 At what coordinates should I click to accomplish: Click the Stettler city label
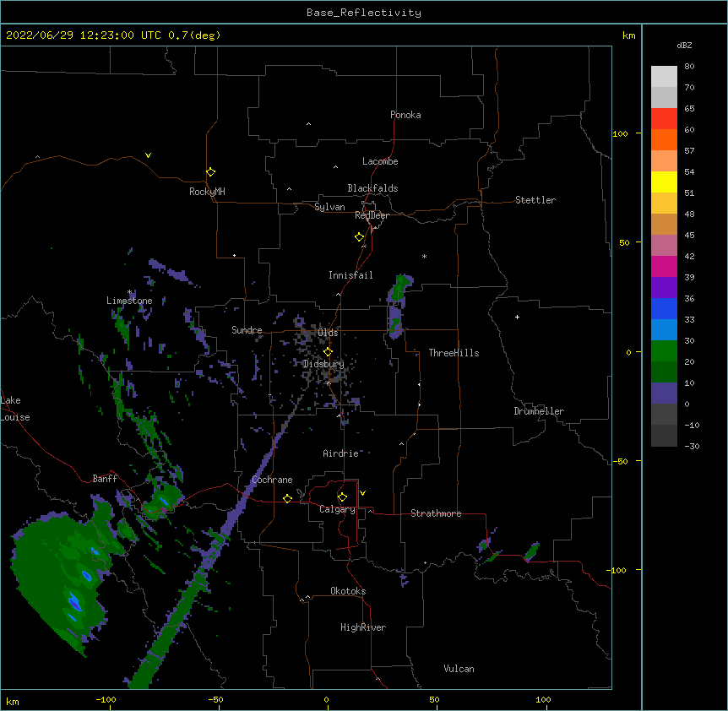tap(535, 200)
